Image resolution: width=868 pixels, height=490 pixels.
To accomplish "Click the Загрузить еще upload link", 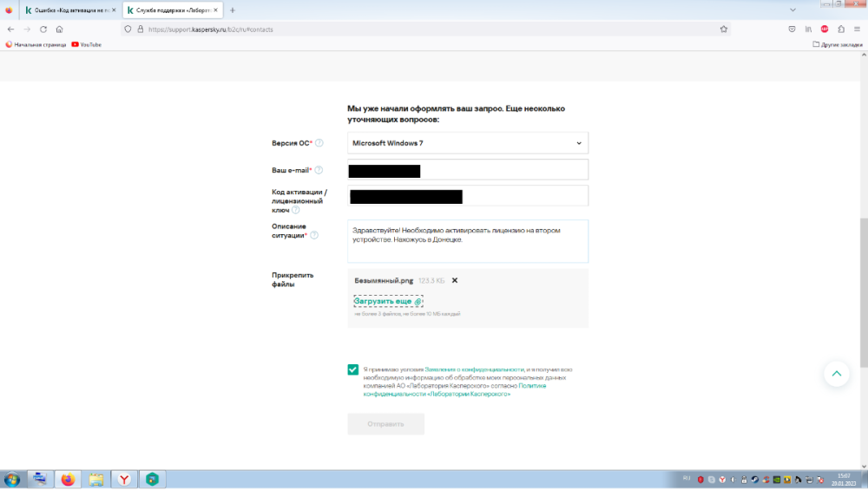I will [388, 302].
